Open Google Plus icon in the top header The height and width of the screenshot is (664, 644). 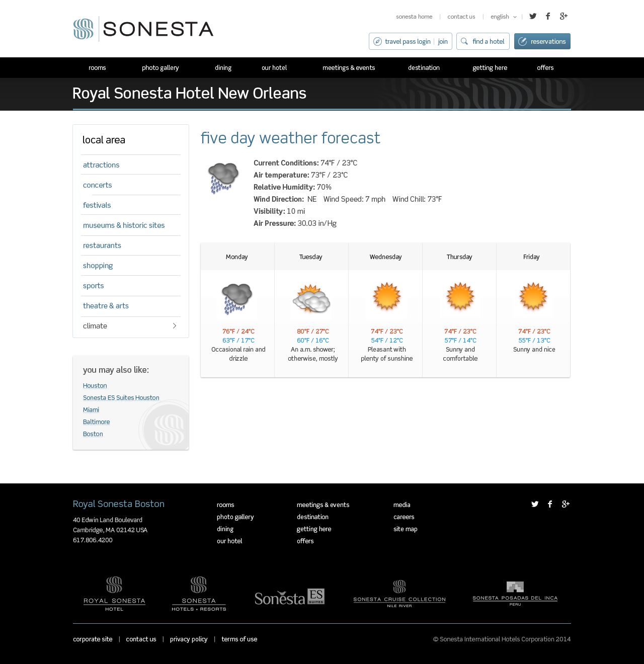(x=563, y=16)
